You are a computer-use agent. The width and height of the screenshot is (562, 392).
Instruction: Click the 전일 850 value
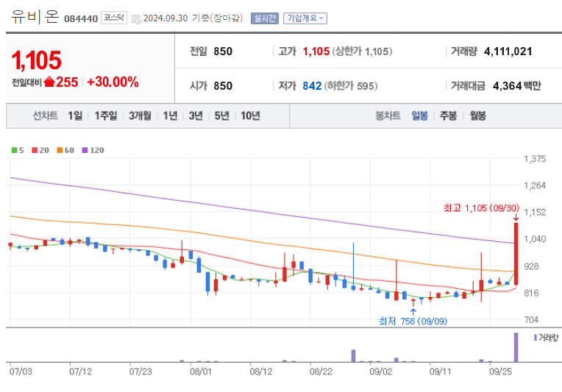223,51
